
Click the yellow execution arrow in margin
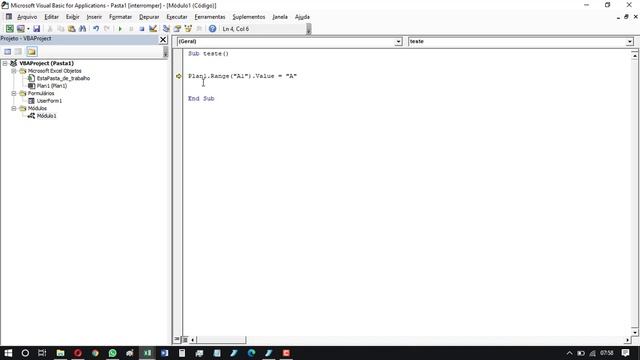click(x=178, y=76)
